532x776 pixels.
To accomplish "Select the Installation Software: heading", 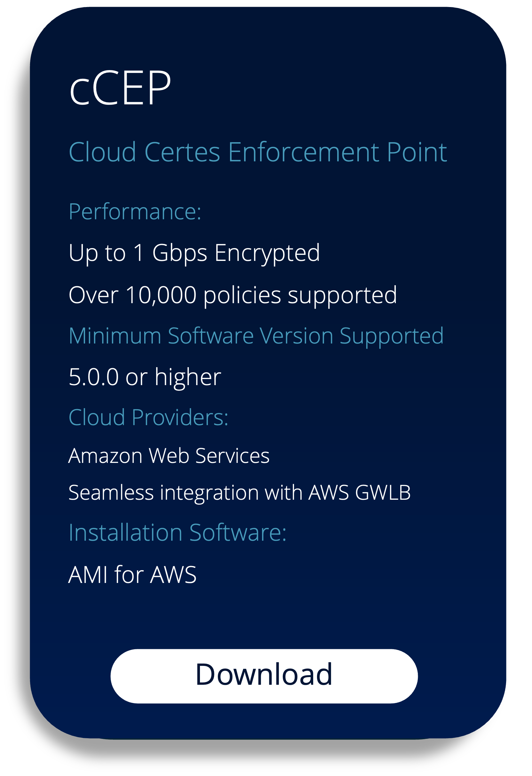I will 178,533.
